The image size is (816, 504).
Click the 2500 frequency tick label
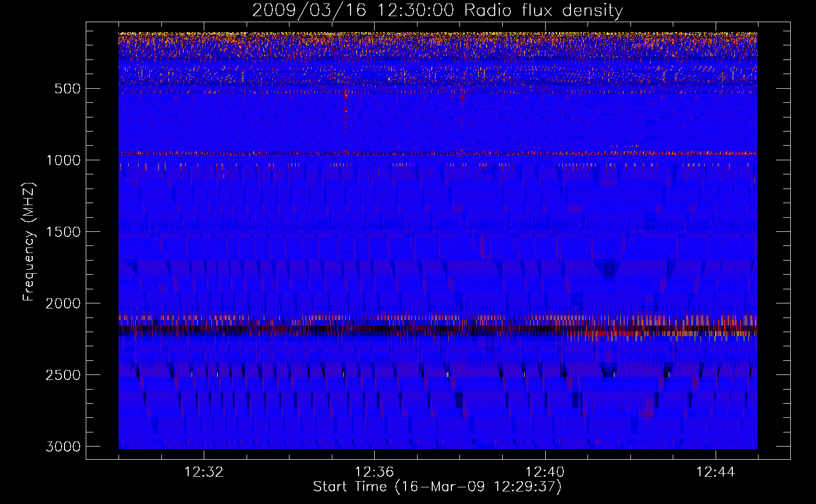pyautogui.click(x=63, y=375)
